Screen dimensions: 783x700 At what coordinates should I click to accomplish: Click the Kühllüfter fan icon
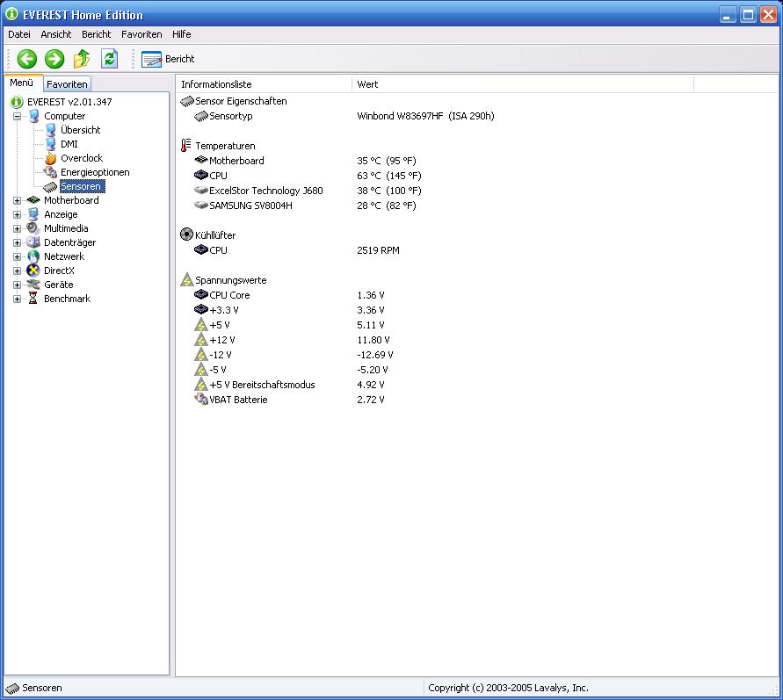[186, 234]
